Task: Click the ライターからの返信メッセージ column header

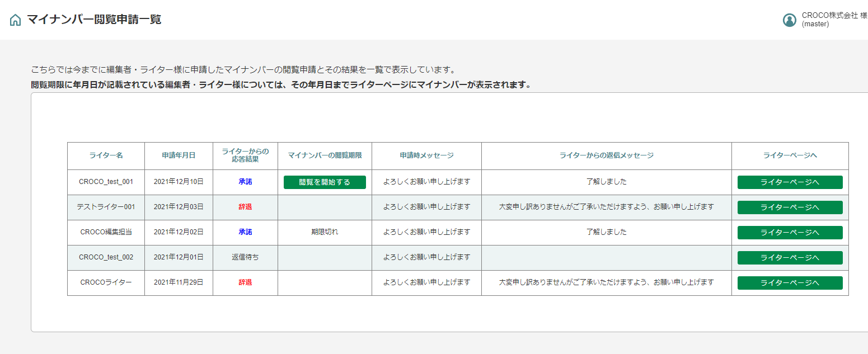Action: [606, 155]
